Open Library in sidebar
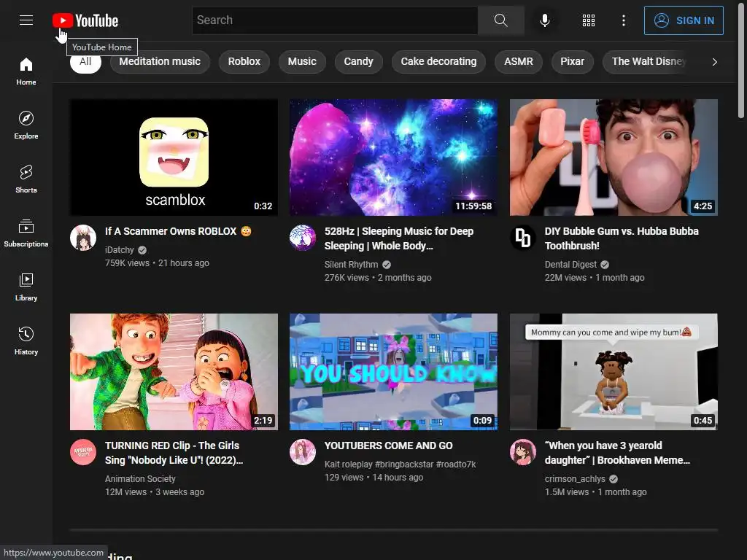This screenshot has width=747, height=560. pyautogui.click(x=26, y=287)
